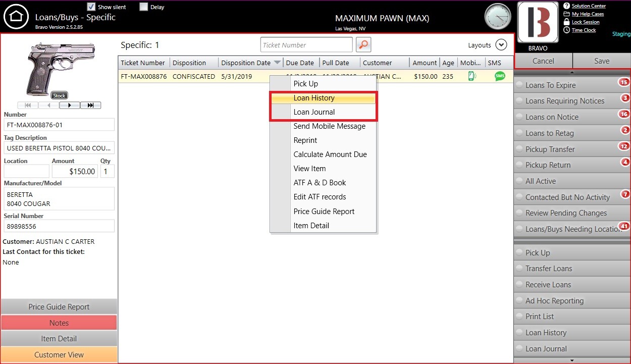Open the Time Clock link
Image resolution: width=631 pixels, height=364 pixels.
(584, 30)
